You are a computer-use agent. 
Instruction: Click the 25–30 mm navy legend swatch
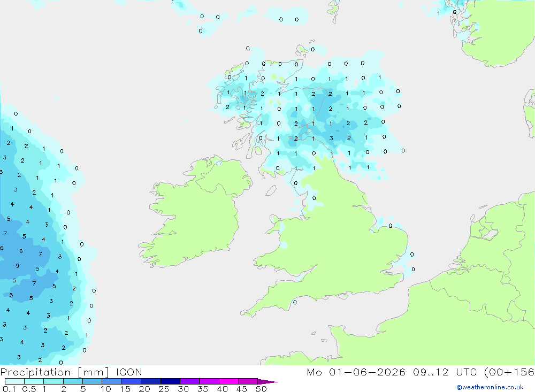point(170,381)
